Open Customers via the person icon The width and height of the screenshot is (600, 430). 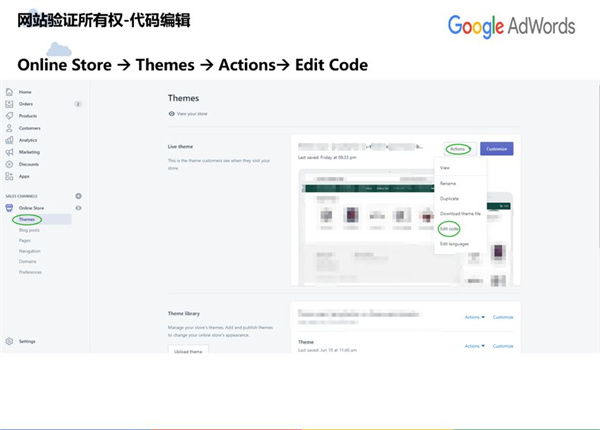(x=9, y=128)
